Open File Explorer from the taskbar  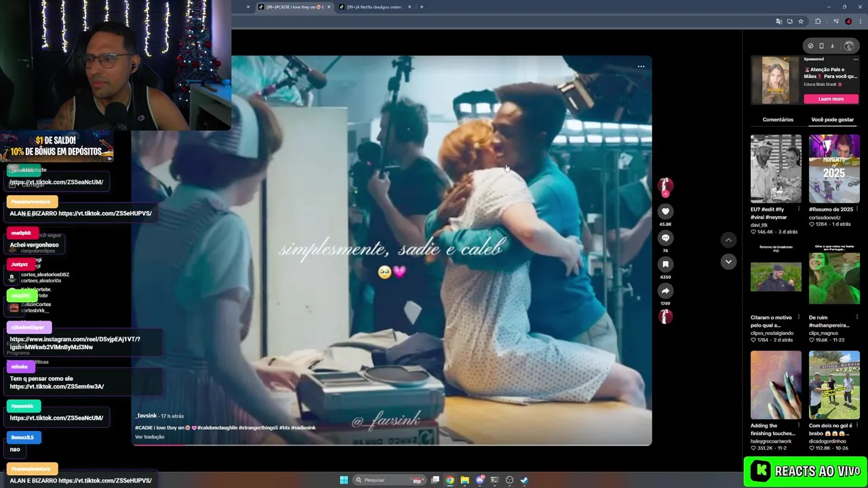[x=465, y=480]
